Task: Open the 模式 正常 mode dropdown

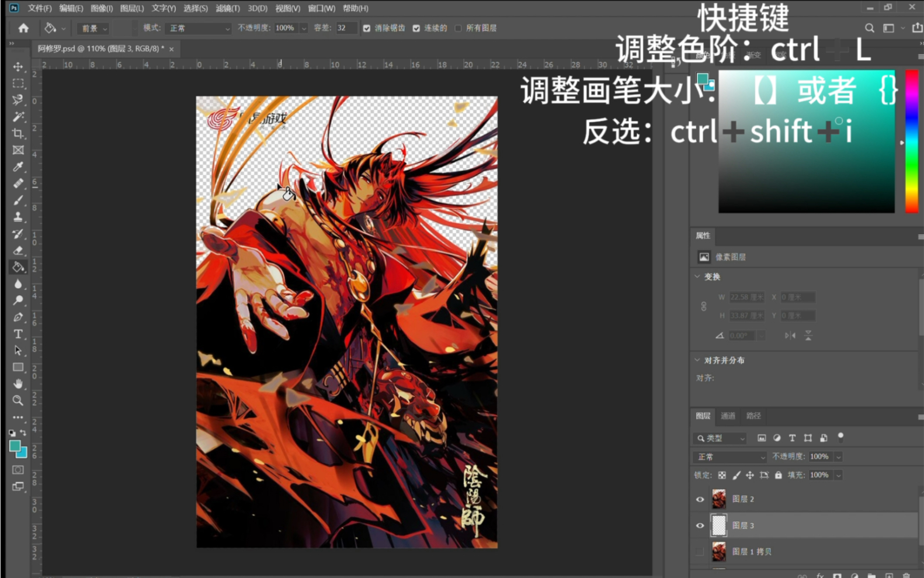Action: pos(198,28)
